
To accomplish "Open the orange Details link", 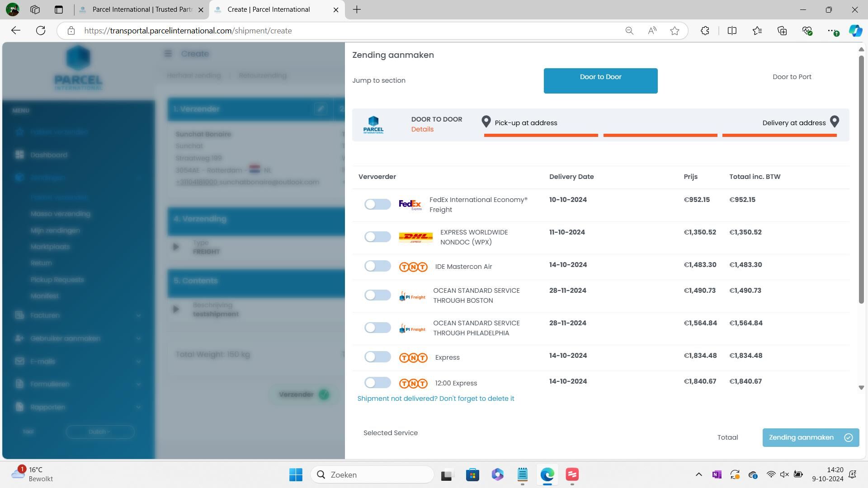I will (x=422, y=129).
